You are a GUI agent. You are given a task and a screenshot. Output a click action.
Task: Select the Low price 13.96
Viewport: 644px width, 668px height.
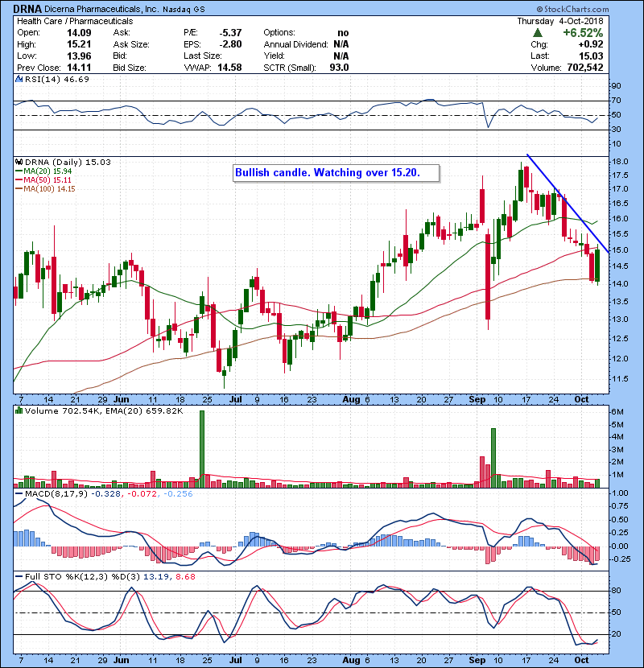79,56
